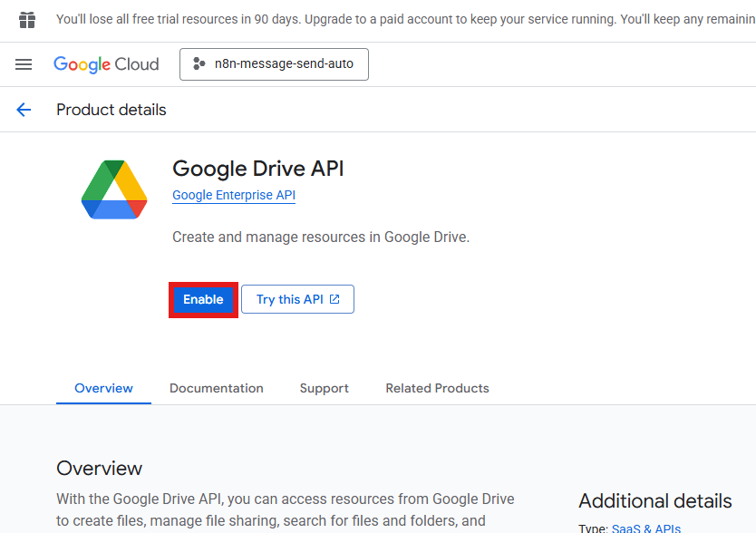
Task: Go back using the Product details arrow
Action: tap(24, 110)
